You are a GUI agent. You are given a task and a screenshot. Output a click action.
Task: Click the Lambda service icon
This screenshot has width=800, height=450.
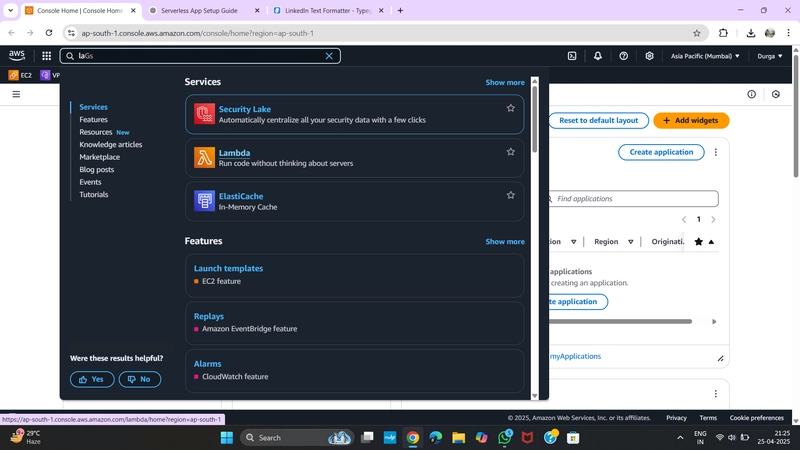pyautogui.click(x=204, y=157)
